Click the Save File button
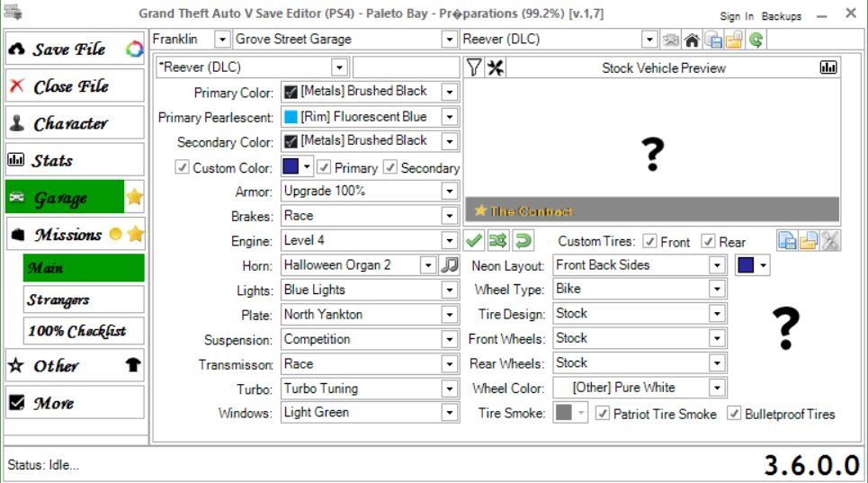Image resolution: width=868 pixels, height=483 pixels. pyautogui.click(x=75, y=49)
